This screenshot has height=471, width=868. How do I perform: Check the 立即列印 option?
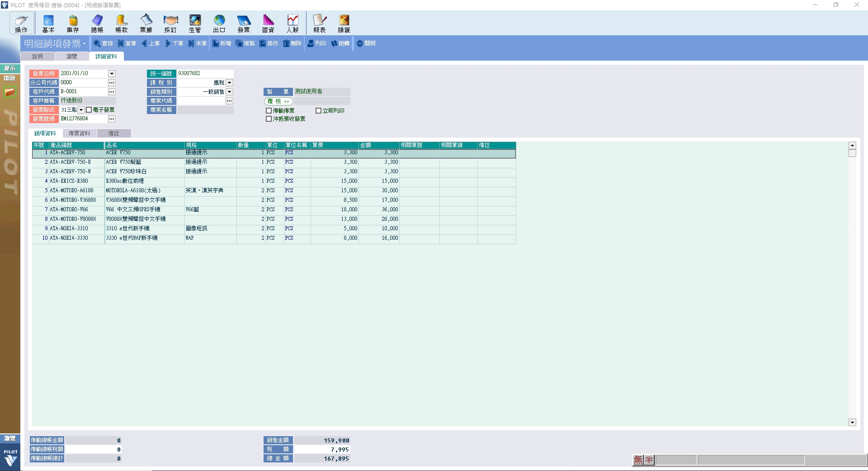319,111
